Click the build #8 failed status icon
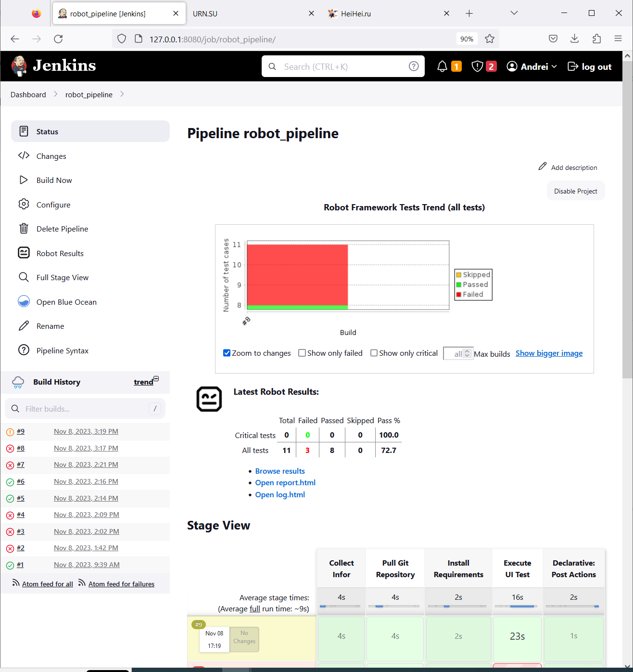The height and width of the screenshot is (672, 633). (10, 449)
